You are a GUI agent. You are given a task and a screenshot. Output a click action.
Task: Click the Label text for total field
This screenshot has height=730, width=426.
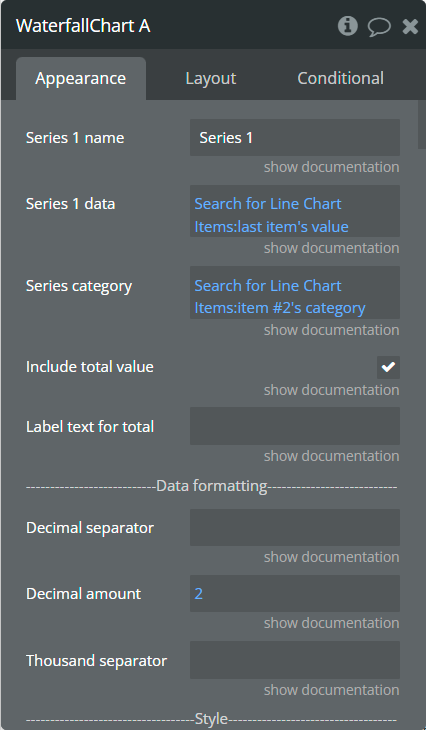pyautogui.click(x=295, y=426)
